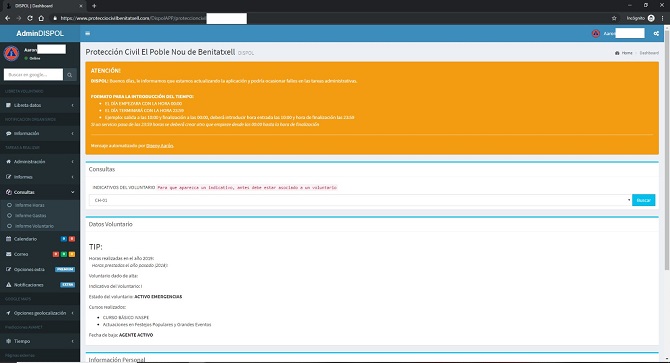Viewport: 670px width, 363px height.
Task: Click the Consultas pie chart icon
Action: coord(8,192)
